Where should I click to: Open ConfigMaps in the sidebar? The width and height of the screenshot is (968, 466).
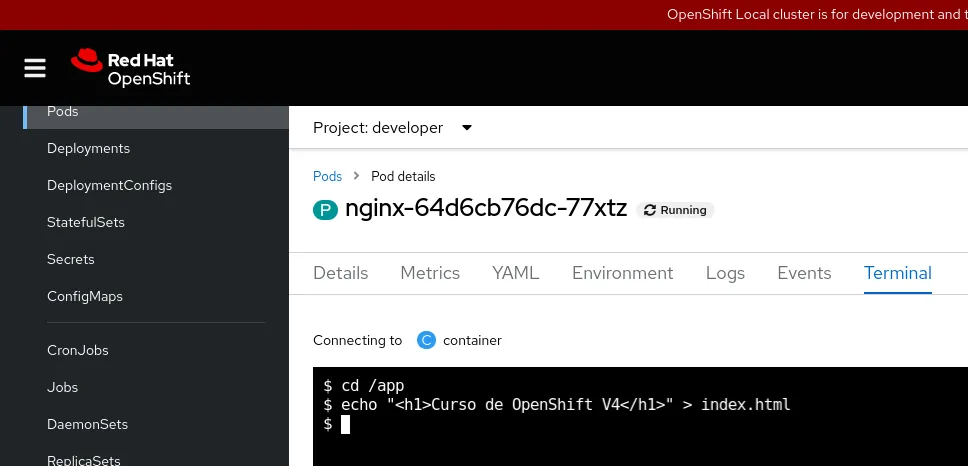(84, 296)
